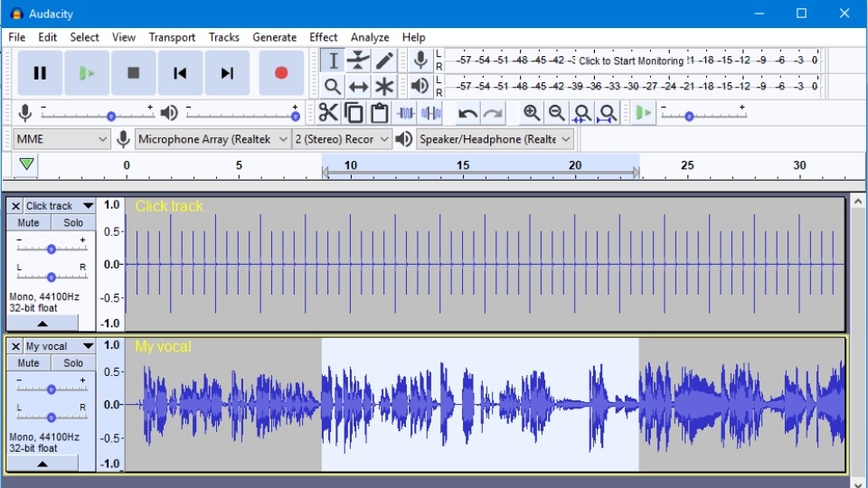Open the Transport menu

(172, 37)
